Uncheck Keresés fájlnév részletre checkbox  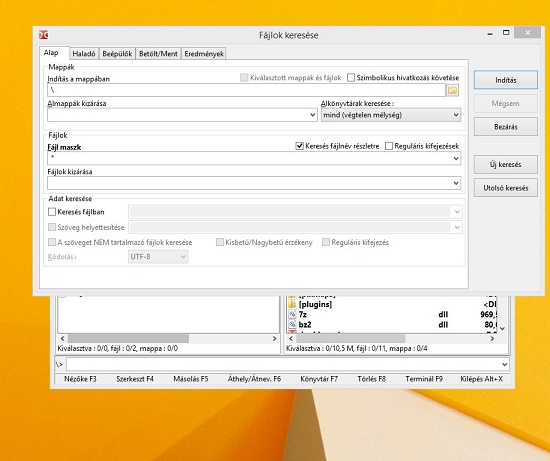click(x=299, y=146)
